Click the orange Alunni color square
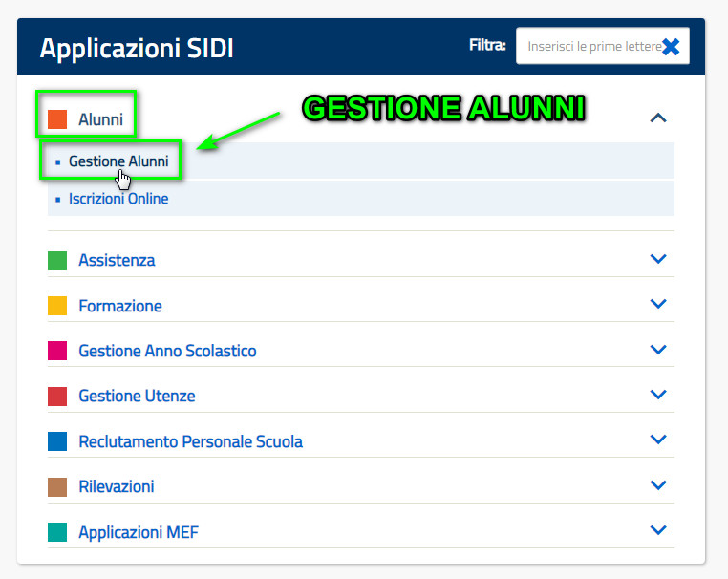The height and width of the screenshot is (579, 728). (57, 119)
